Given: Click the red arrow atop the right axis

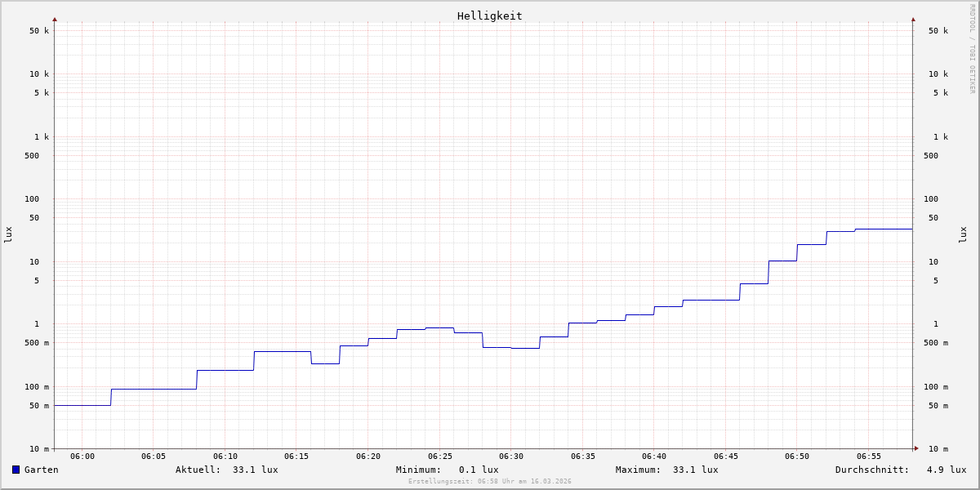Looking at the screenshot, I should point(913,19).
